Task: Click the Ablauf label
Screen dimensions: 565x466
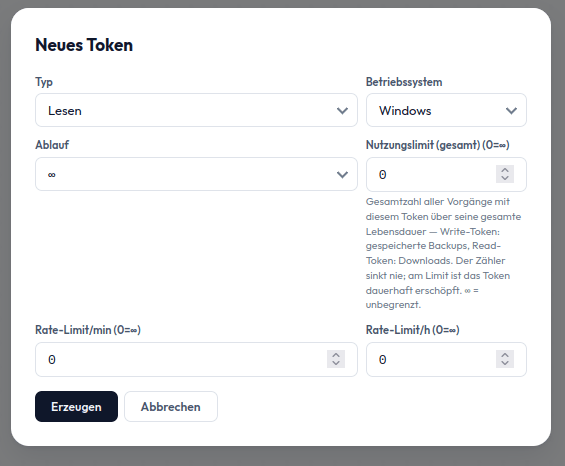Action: point(52,145)
